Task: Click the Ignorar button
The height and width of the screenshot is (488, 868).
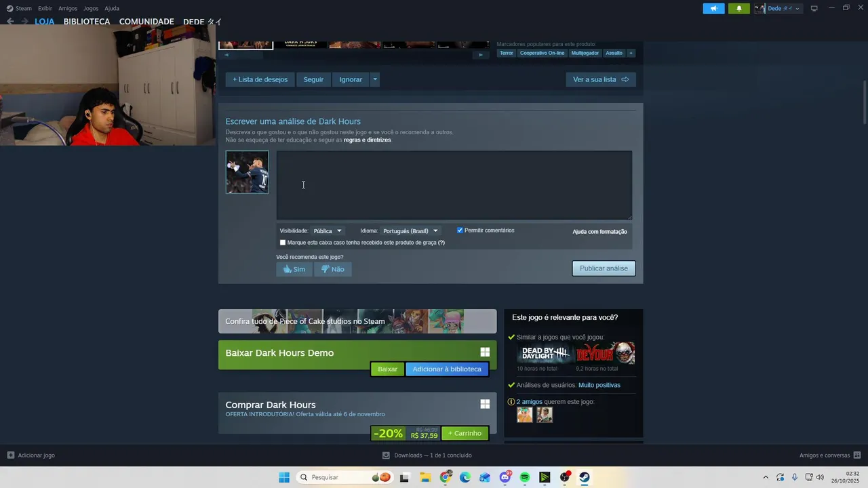Action: pos(351,79)
